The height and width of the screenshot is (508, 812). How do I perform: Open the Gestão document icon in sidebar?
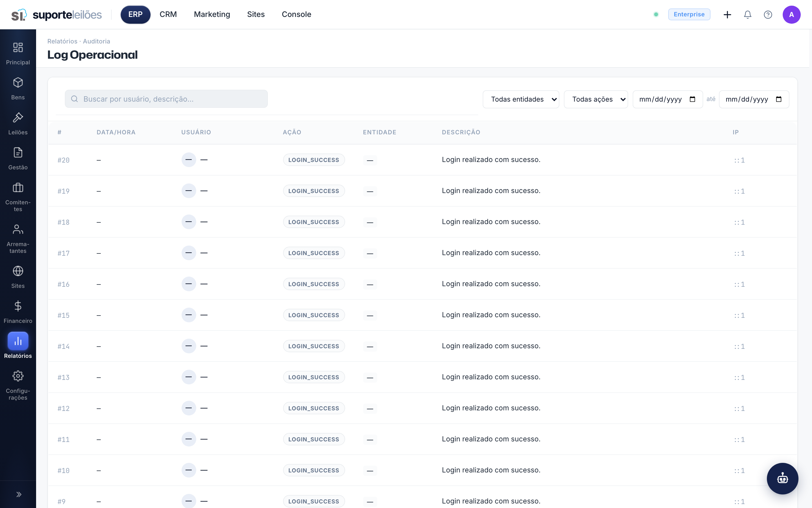pos(18,152)
